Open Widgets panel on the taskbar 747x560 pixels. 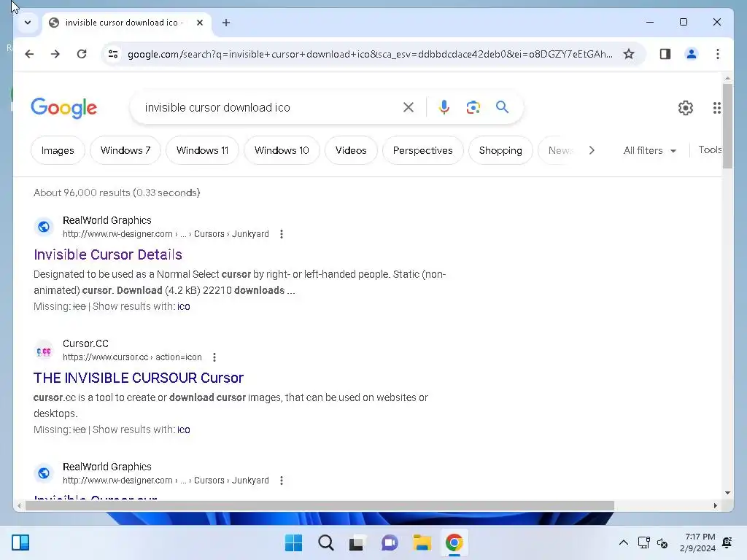pyautogui.click(x=20, y=542)
